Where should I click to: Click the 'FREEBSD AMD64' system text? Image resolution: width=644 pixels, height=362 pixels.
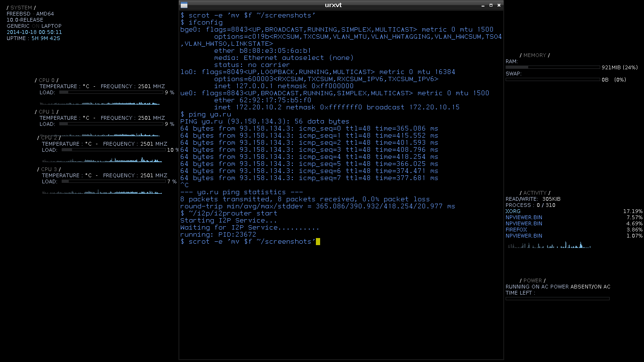[30, 14]
